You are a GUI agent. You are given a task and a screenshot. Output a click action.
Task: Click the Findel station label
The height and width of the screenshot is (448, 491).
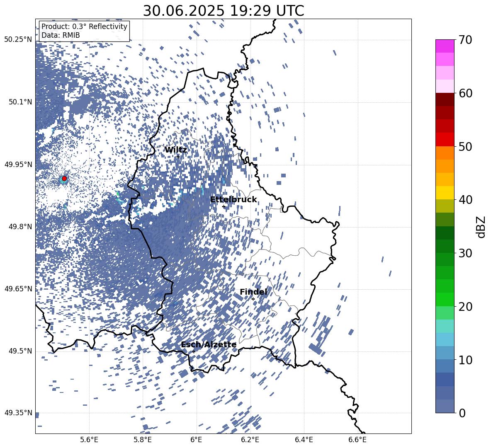pos(253,292)
